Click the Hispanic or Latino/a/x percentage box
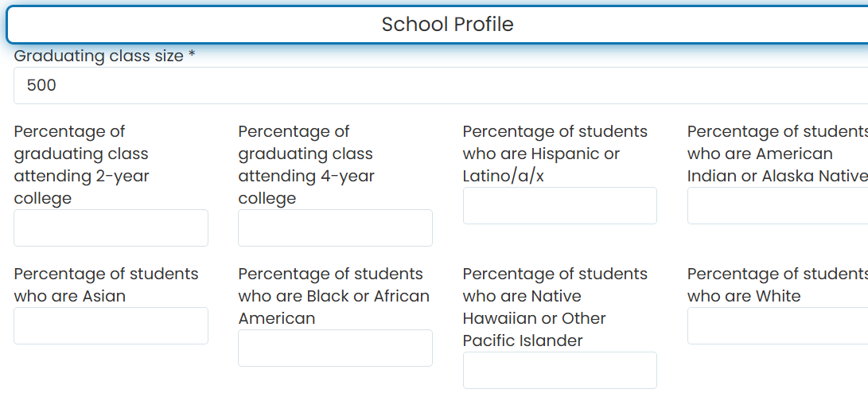 559,205
